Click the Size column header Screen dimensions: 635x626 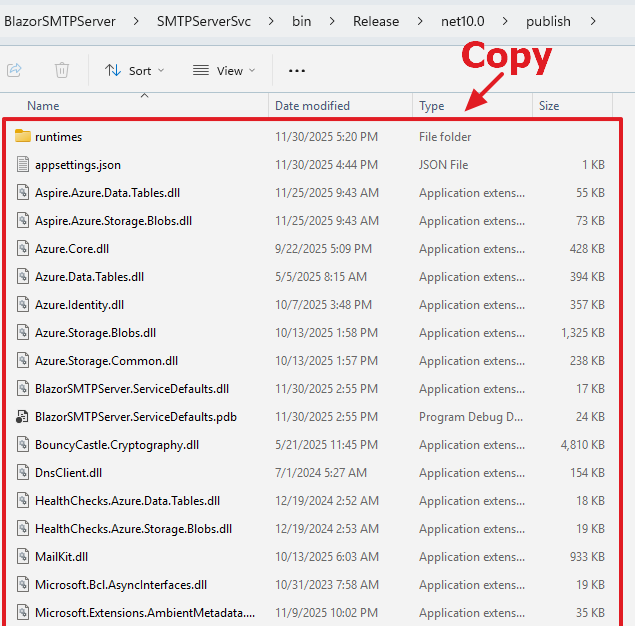549,106
